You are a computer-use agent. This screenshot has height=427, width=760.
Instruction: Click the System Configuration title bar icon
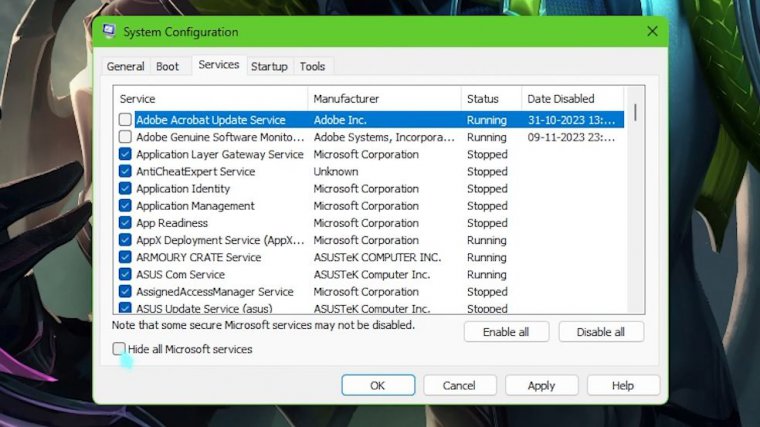[x=109, y=32]
